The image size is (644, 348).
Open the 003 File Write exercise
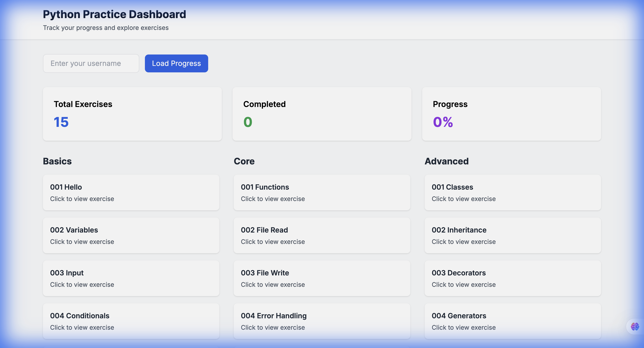[x=322, y=278]
